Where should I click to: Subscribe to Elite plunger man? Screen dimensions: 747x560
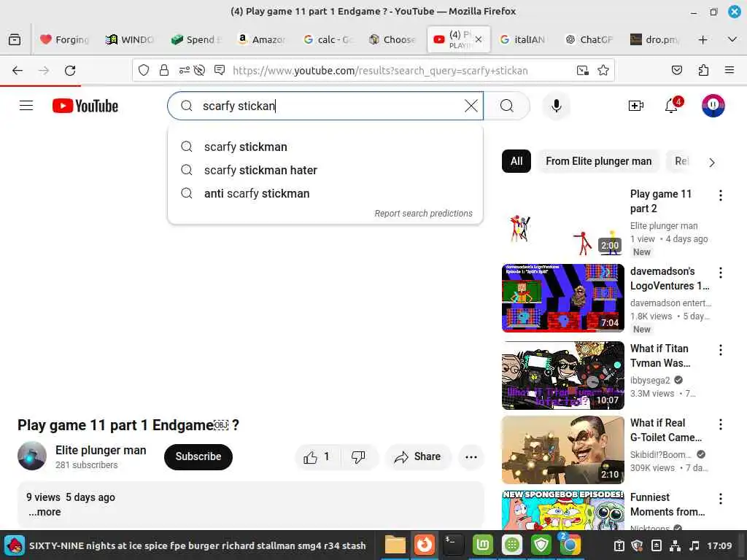click(x=198, y=456)
